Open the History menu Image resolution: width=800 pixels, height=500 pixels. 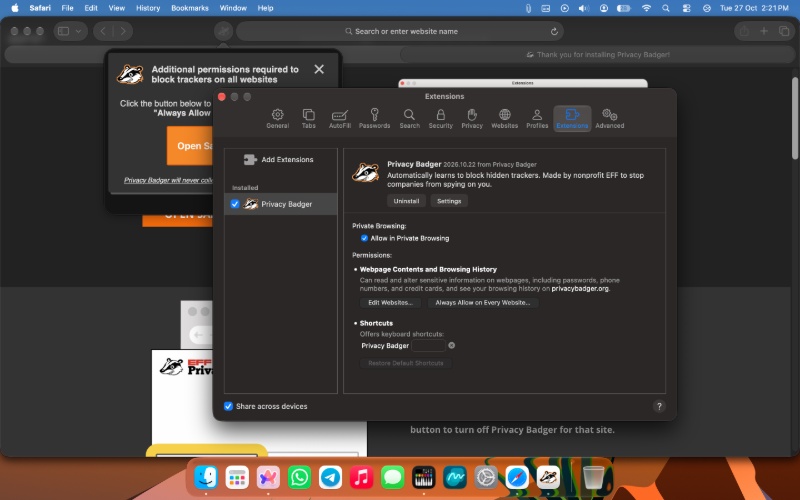click(148, 8)
